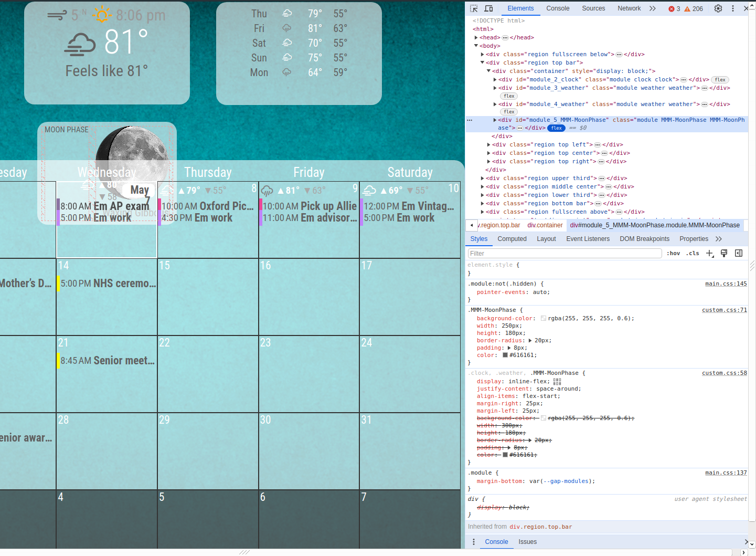Open the flexbox editor icon beside inline-flex
The height and width of the screenshot is (556, 756).
pyautogui.click(x=557, y=382)
